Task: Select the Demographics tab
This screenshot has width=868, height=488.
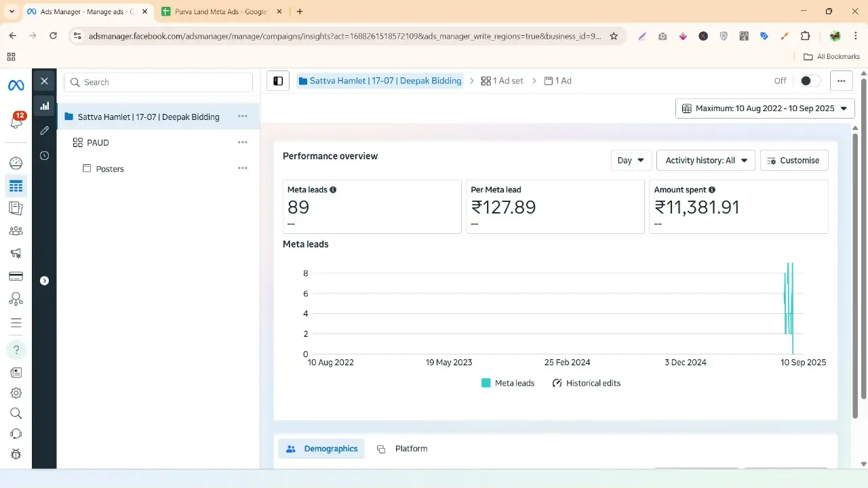Action: 321,449
